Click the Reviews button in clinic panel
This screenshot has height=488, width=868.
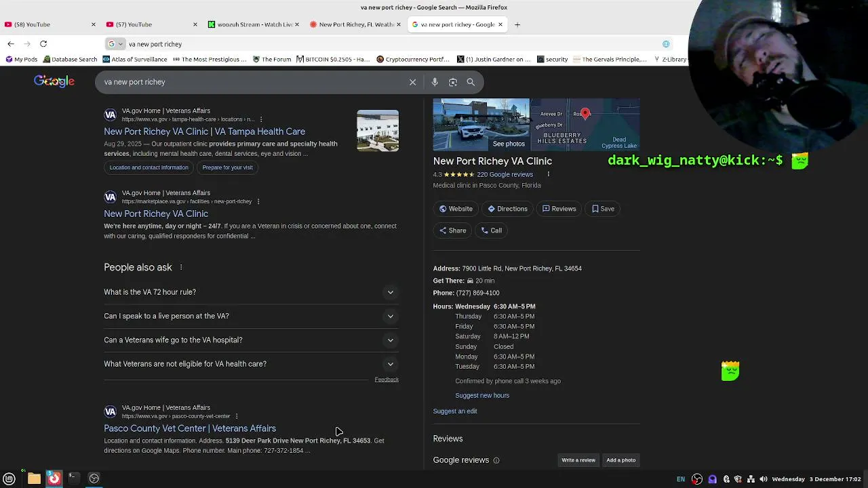(559, 209)
